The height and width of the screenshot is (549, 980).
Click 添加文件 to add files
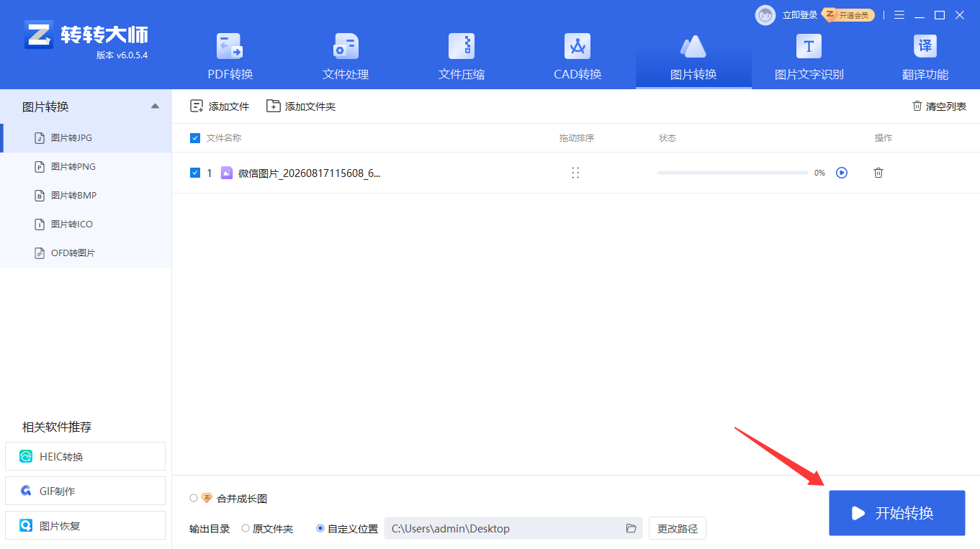[x=220, y=106]
